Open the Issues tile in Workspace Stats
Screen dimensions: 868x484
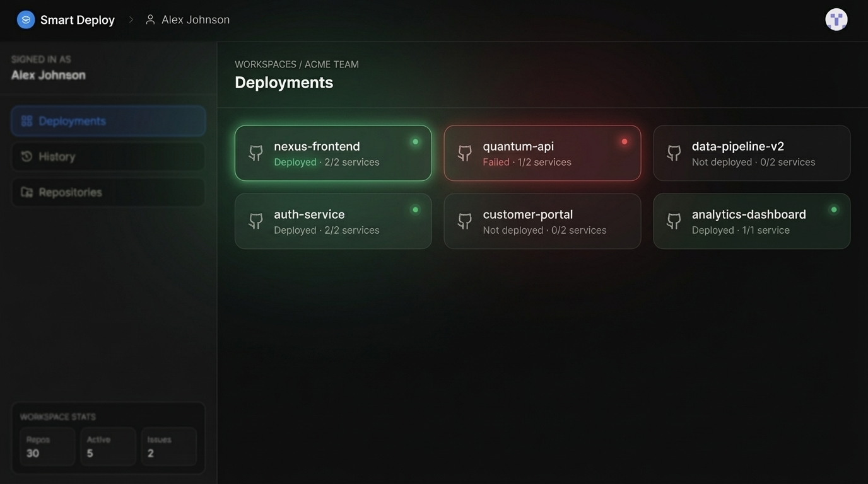168,446
